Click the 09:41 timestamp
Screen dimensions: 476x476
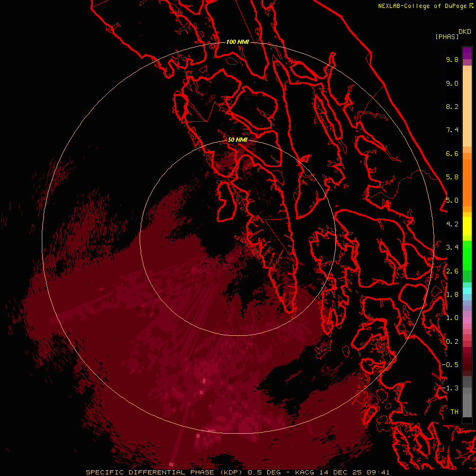(x=378, y=472)
